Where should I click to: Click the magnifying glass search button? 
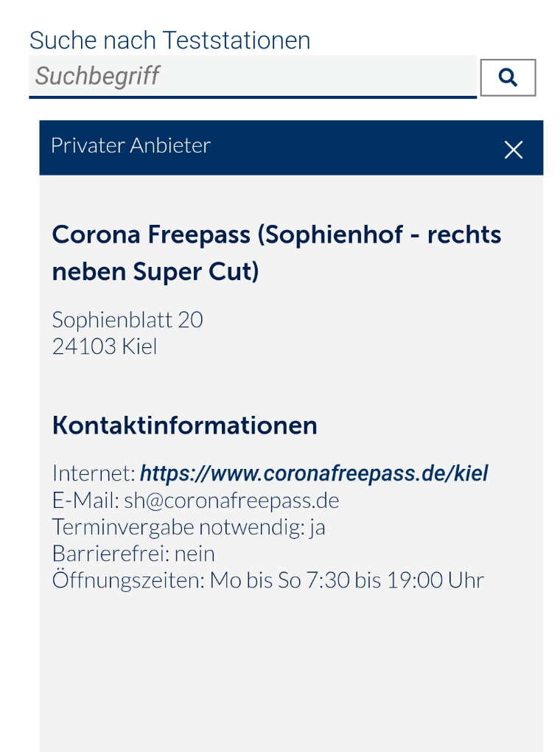[x=508, y=77]
